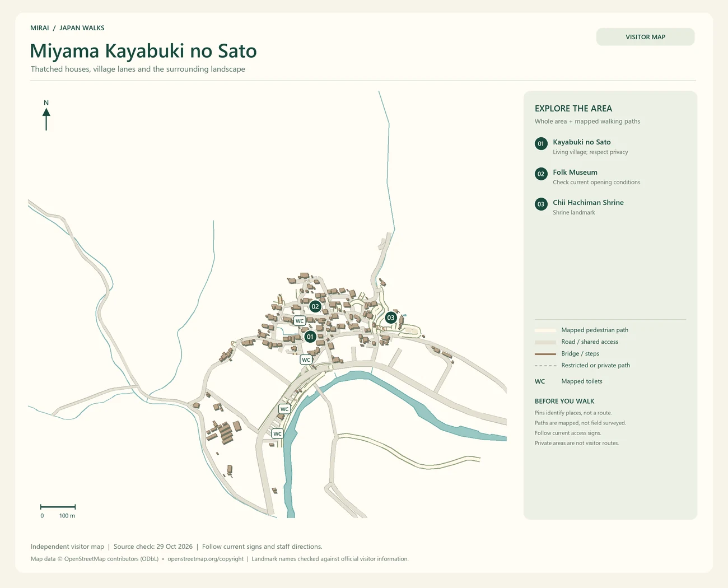728x588 pixels.
Task: Click the WC symbol in the legend
Action: 540,381
